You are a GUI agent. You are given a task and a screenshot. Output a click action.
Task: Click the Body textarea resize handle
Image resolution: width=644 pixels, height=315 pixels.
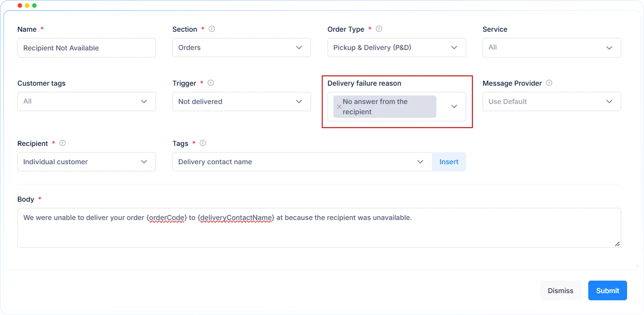coord(617,244)
